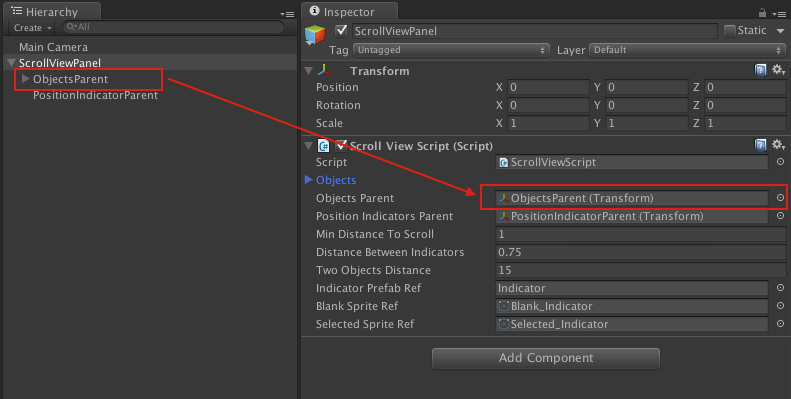The image size is (791, 399).
Task: Click the object picker for Selected Sprite Ref
Action: [x=780, y=323]
